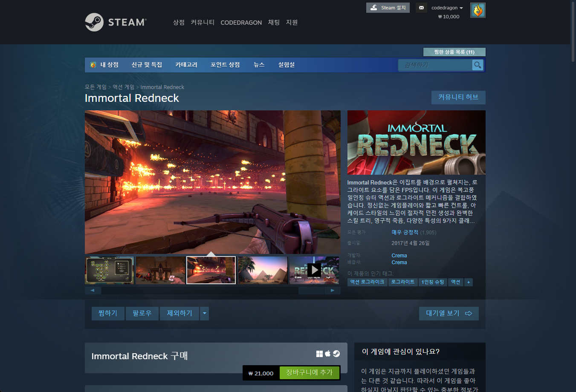This screenshot has height=392, width=576.
Task: Click the Steam 설치 install button
Action: [388, 8]
